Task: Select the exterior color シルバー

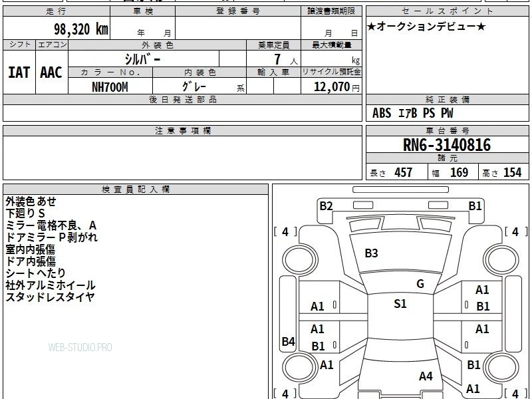Action: click(143, 59)
